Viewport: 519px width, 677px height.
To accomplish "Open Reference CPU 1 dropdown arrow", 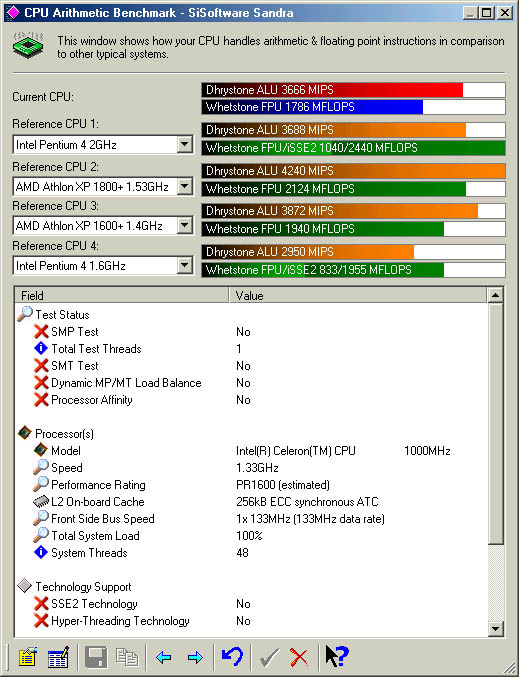I will point(185,144).
